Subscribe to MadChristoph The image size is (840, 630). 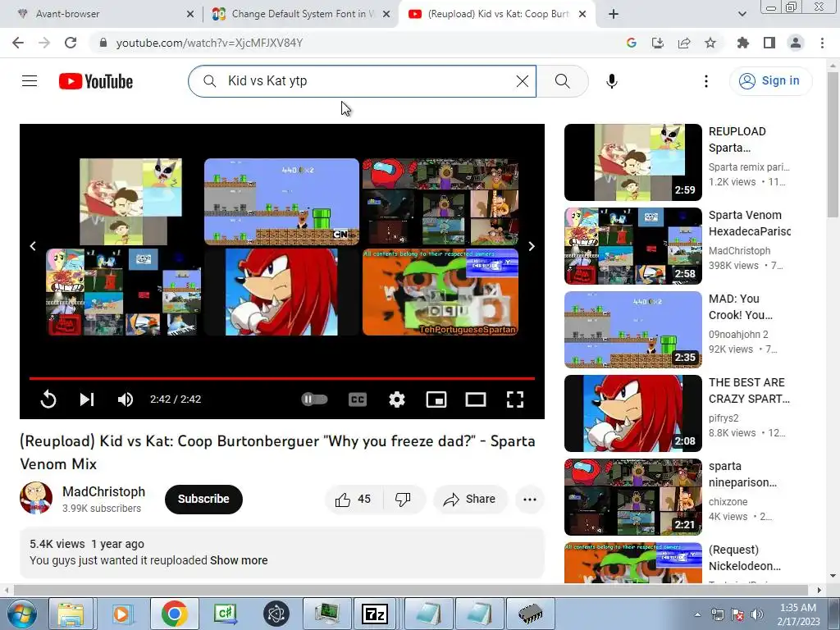coord(203,499)
